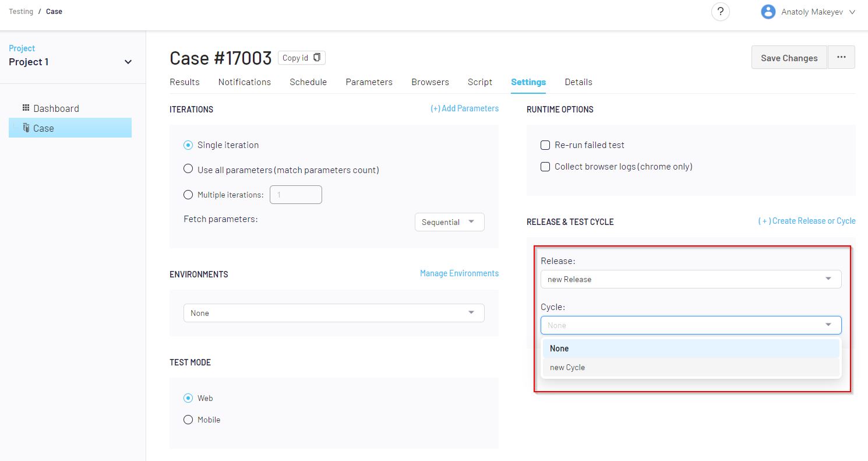Click the Copy id clipboard icon
This screenshot has height=461, width=868.
[317, 58]
